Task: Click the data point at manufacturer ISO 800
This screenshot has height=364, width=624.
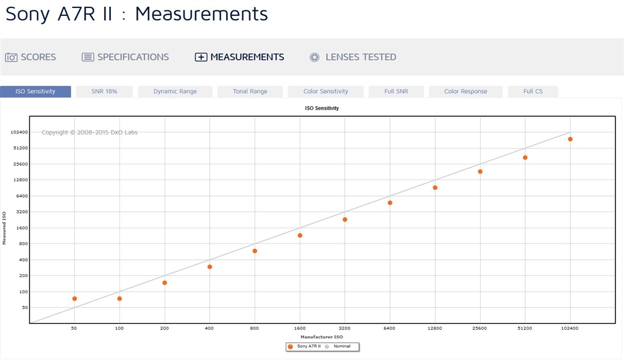Action: 255,251
